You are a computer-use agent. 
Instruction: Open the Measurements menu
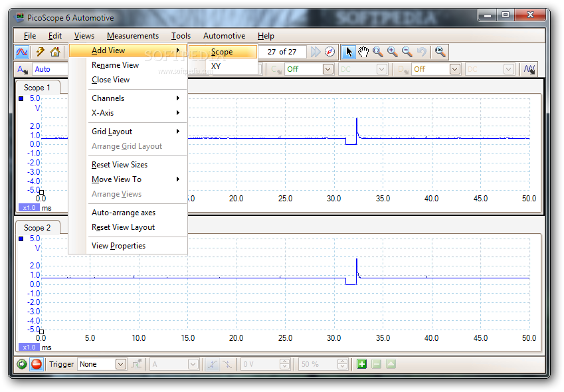[133, 36]
